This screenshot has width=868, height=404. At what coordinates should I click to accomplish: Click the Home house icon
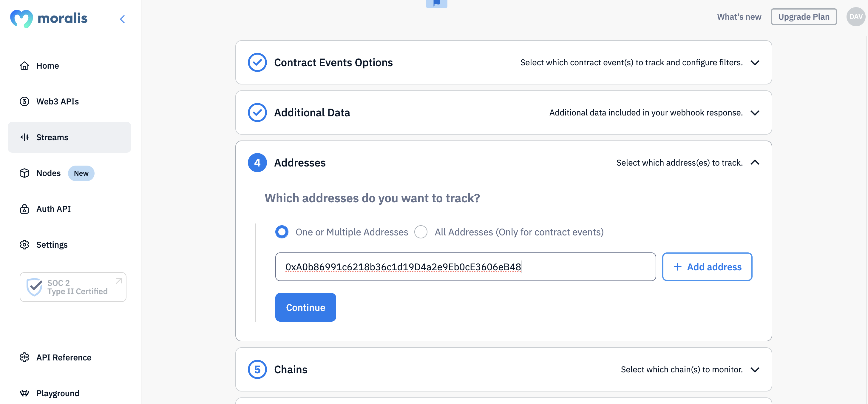[24, 66]
